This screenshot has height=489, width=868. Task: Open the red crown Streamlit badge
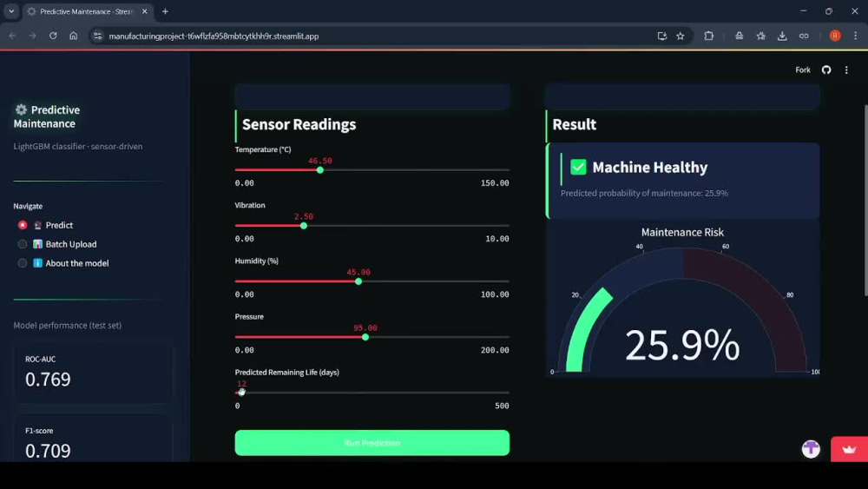(x=849, y=449)
